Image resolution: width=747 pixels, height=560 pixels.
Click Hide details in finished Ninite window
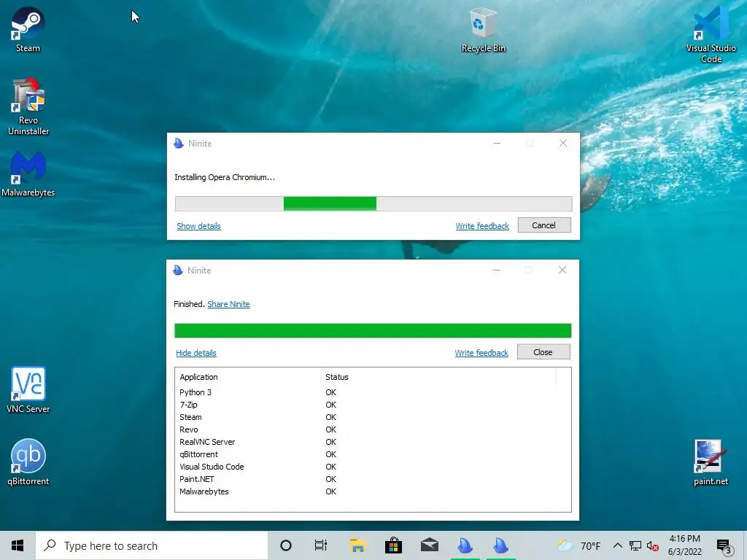pyautogui.click(x=196, y=353)
